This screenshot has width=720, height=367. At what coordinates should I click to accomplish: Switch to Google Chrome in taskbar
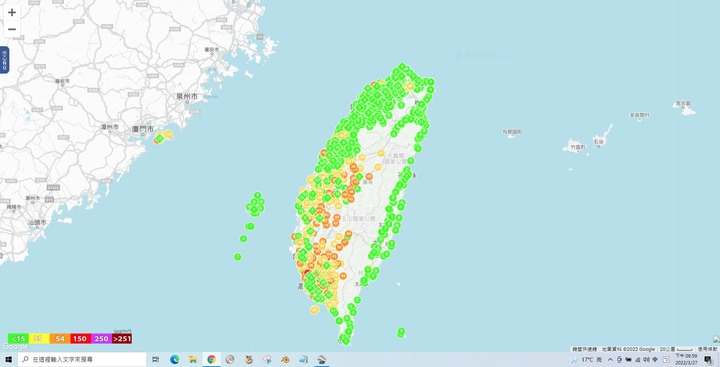pyautogui.click(x=211, y=360)
